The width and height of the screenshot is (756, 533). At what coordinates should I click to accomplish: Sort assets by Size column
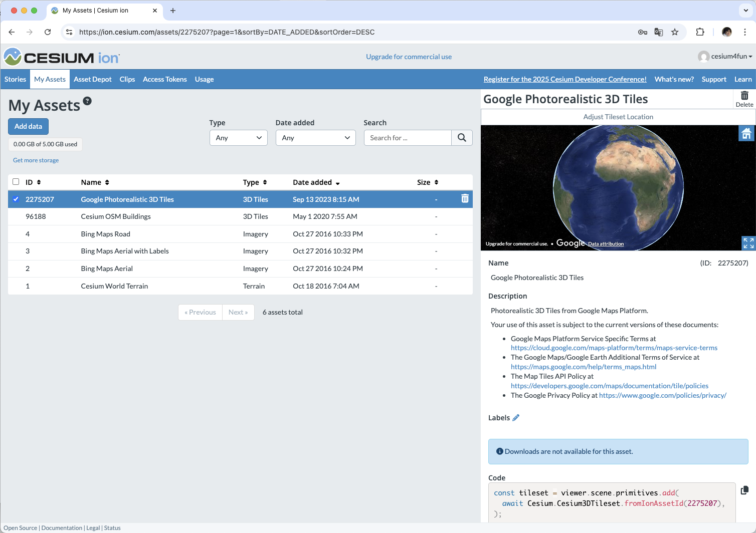tap(428, 182)
